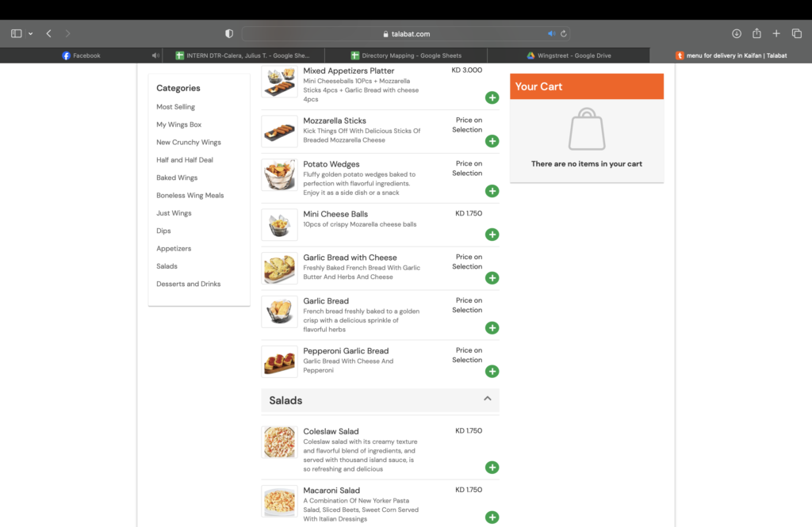Viewport: 812px width, 527px height.
Task: Add Mini Cheese Balls to cart
Action: pos(492,235)
